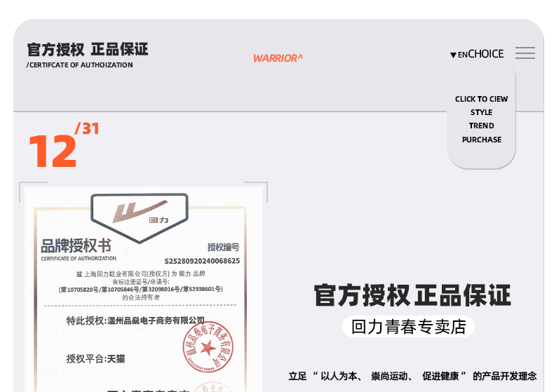Click authorization number S25280920240068625

tap(202, 261)
